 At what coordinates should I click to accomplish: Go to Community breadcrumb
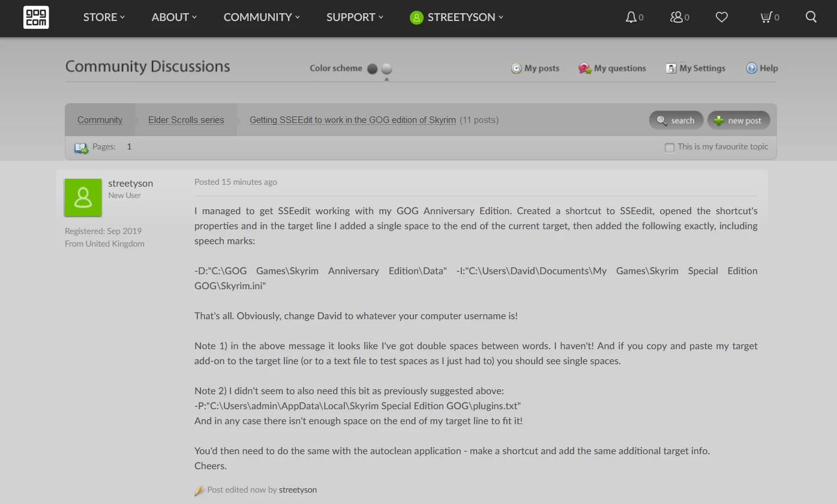coord(100,120)
